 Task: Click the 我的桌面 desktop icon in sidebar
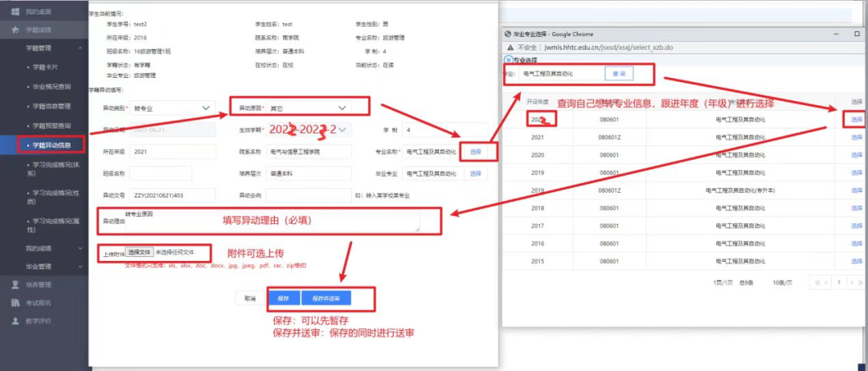(x=15, y=11)
